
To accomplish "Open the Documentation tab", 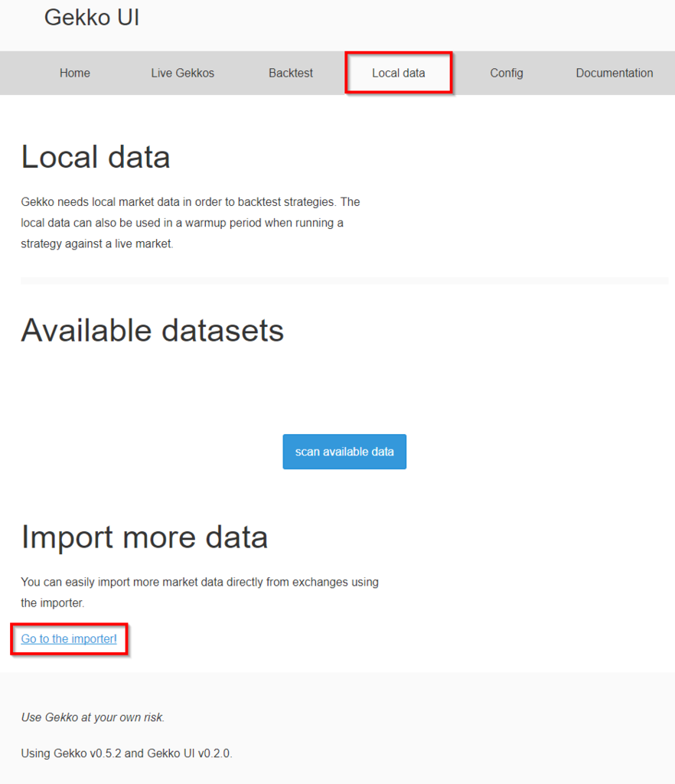I will click(x=615, y=73).
